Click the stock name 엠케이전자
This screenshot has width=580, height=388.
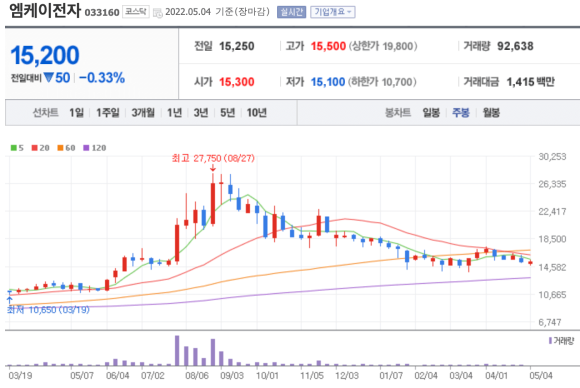[x=44, y=10]
